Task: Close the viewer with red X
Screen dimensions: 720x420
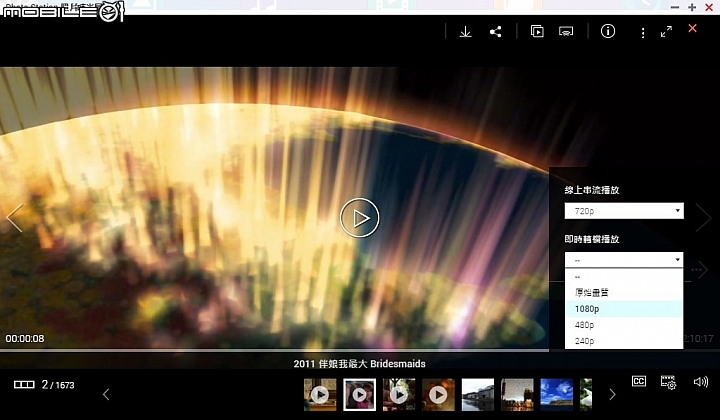Action: coord(692,28)
